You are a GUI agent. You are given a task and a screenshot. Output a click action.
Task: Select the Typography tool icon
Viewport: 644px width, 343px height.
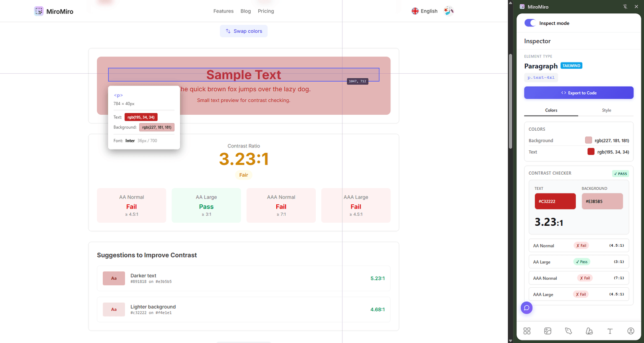tap(610, 331)
